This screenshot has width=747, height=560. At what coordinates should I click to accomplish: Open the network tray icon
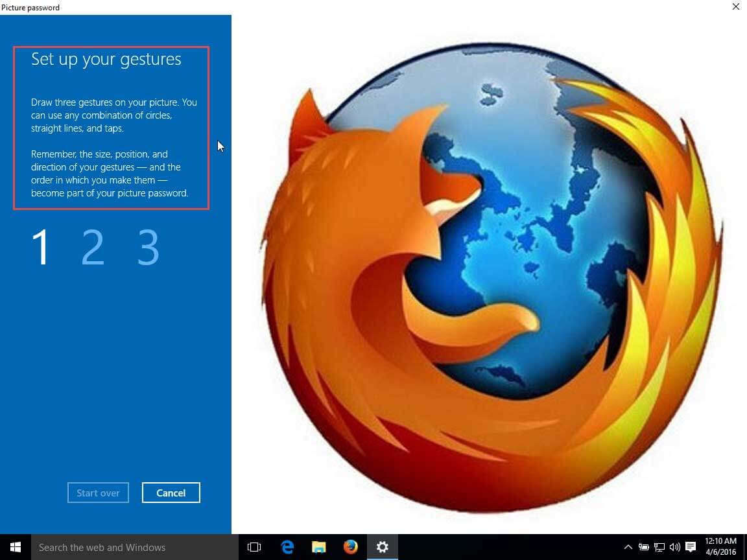(659, 548)
